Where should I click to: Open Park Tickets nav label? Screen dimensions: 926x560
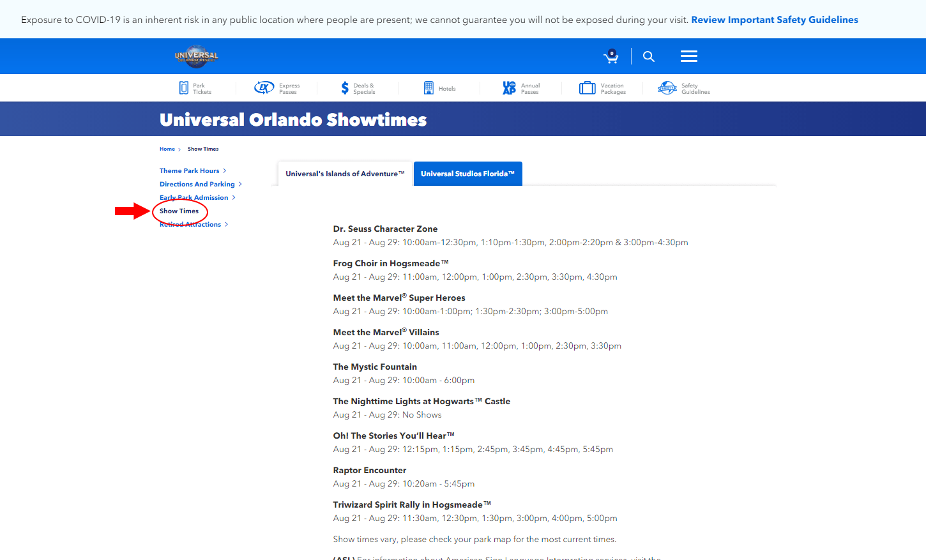202,89
